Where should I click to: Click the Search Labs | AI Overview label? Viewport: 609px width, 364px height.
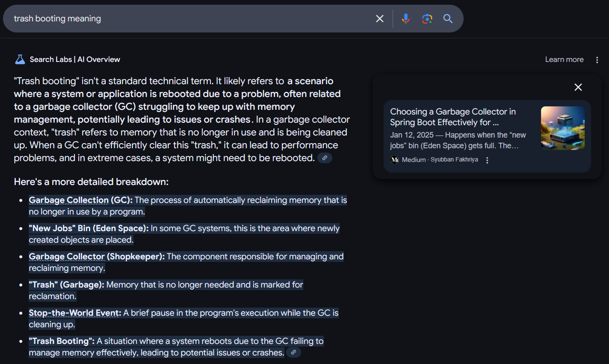coord(75,59)
